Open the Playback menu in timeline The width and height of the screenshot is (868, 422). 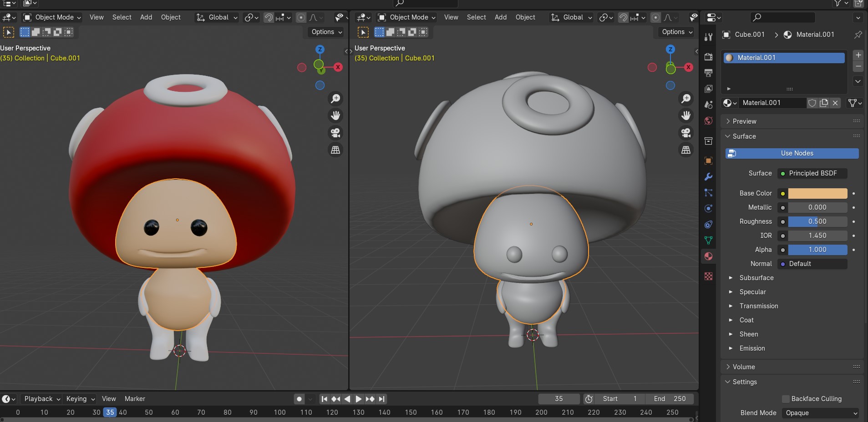[x=42, y=399]
